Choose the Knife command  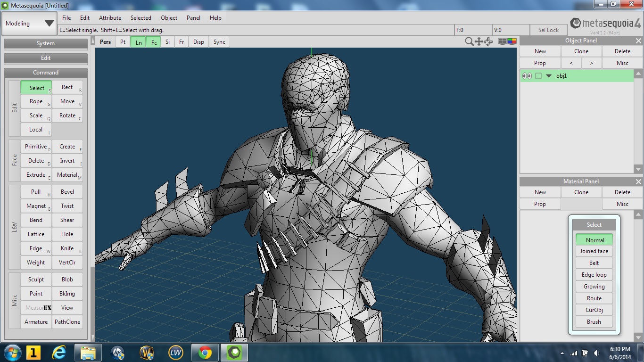click(x=67, y=248)
